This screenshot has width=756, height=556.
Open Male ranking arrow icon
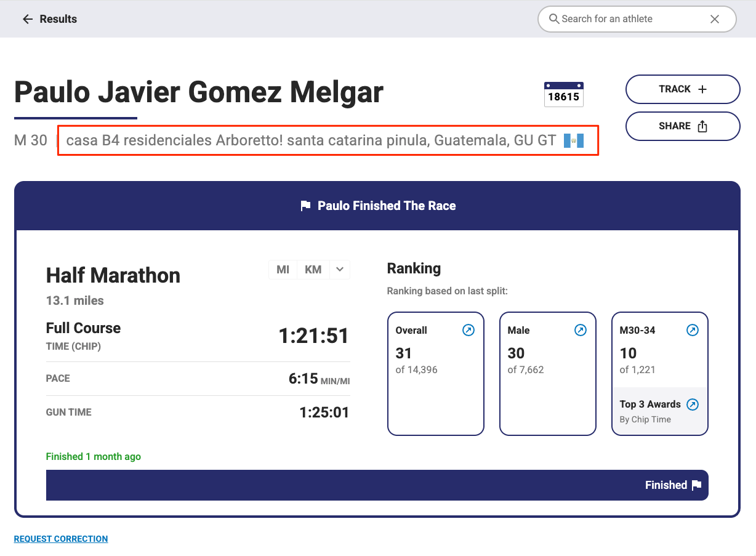coord(581,331)
